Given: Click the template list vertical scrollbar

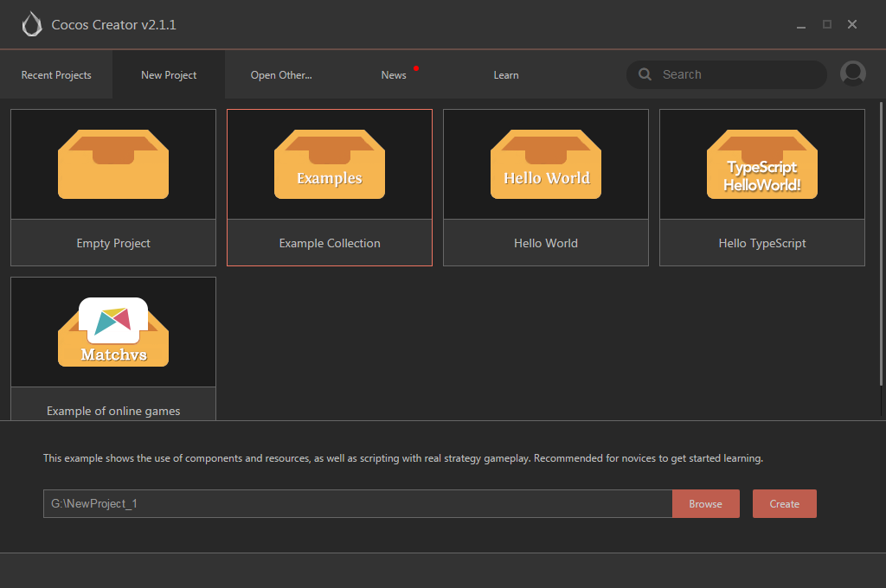Looking at the screenshot, I should point(881,244).
